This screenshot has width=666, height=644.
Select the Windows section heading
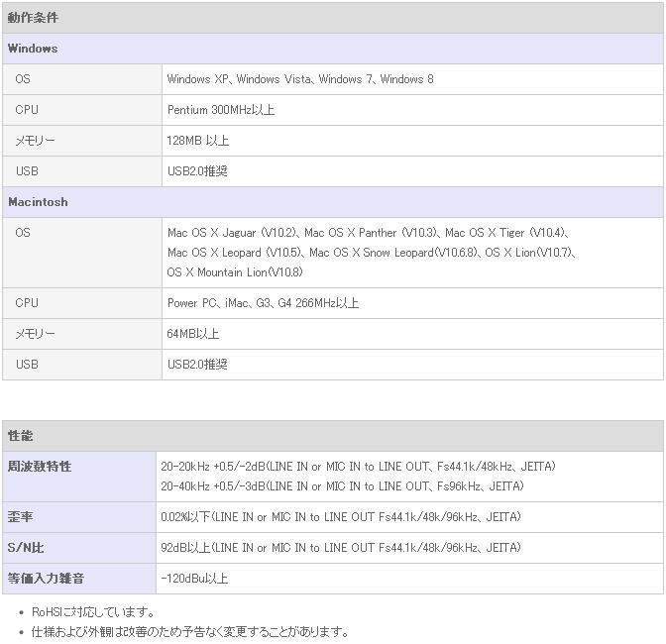coord(333,49)
